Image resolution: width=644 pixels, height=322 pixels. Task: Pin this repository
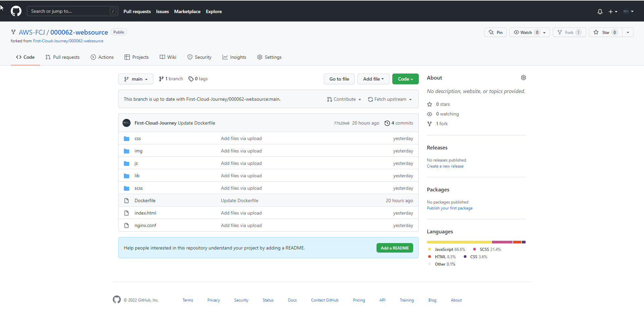(495, 32)
